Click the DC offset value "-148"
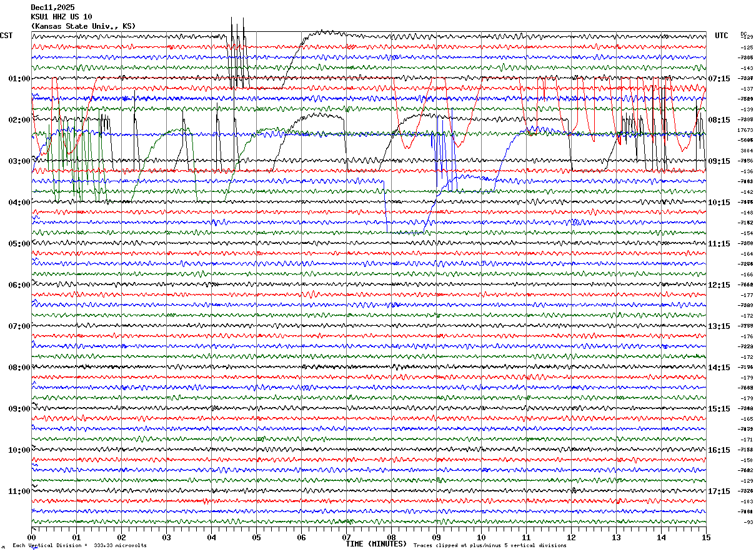 [x=747, y=213]
